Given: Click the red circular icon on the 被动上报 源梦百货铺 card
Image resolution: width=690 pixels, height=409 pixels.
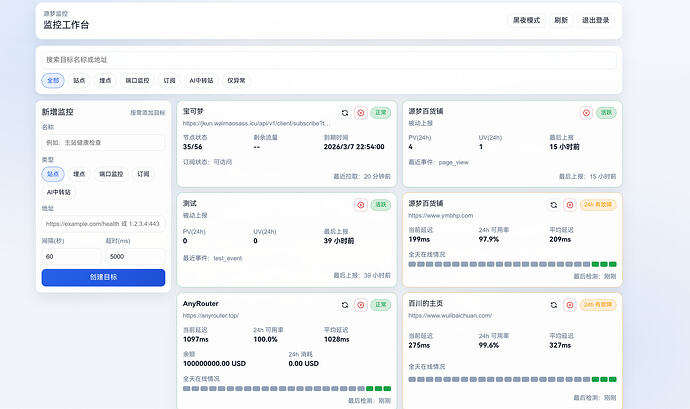Looking at the screenshot, I should coord(586,113).
